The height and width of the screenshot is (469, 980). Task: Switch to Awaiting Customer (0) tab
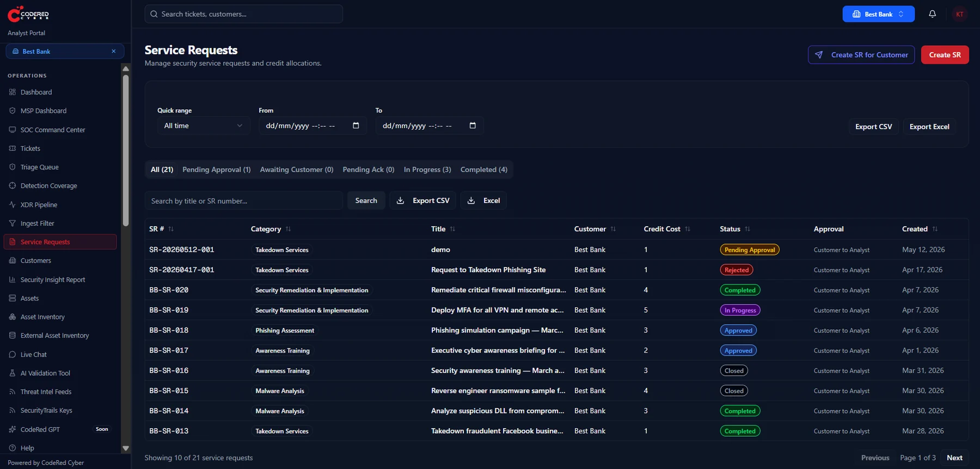pos(297,170)
